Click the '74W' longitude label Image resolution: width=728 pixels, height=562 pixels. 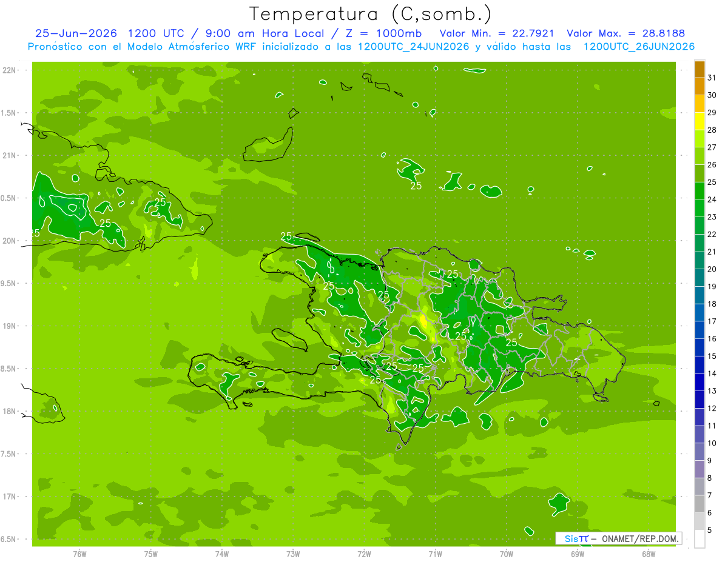221,554
